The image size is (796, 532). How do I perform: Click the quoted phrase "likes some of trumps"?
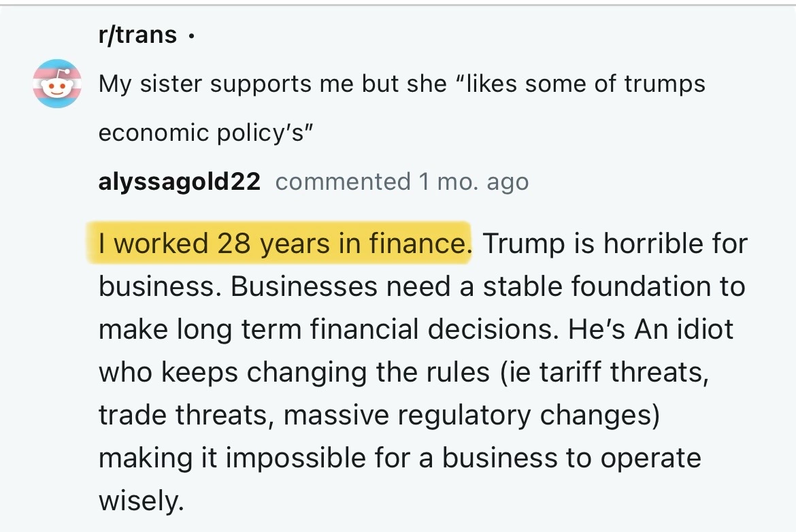point(585,84)
